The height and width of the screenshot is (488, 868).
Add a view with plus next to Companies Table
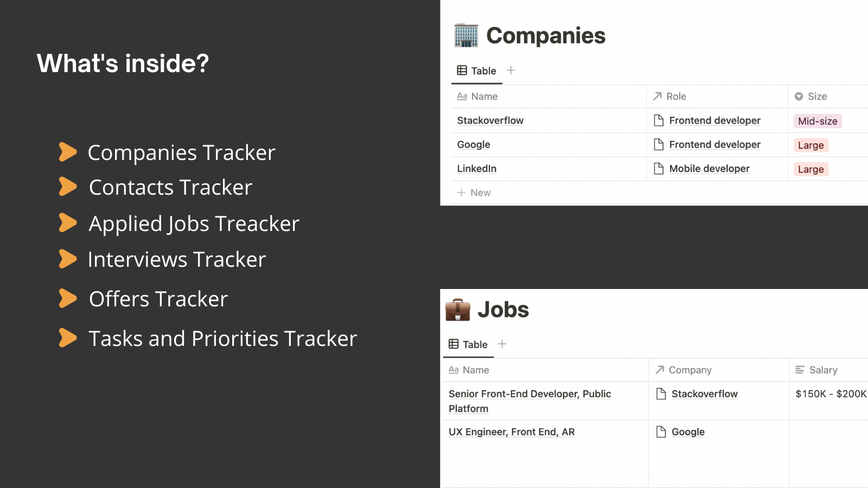pyautogui.click(x=510, y=70)
